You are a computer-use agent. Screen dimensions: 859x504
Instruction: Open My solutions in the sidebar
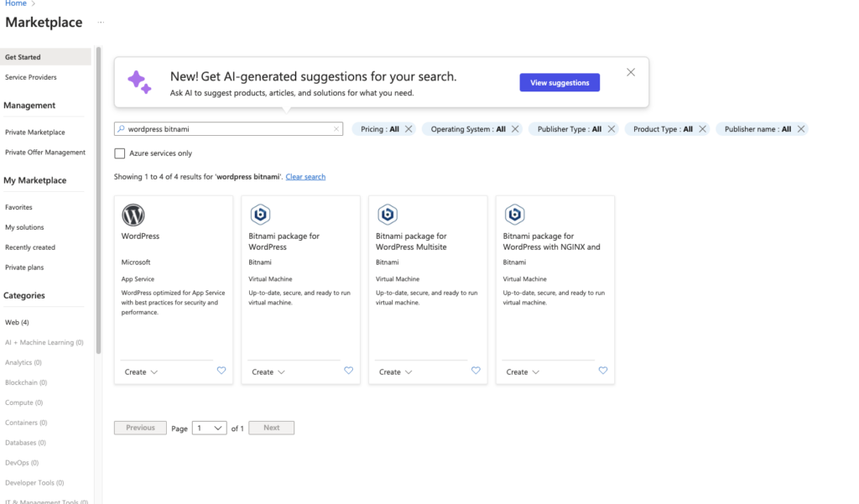[24, 227]
